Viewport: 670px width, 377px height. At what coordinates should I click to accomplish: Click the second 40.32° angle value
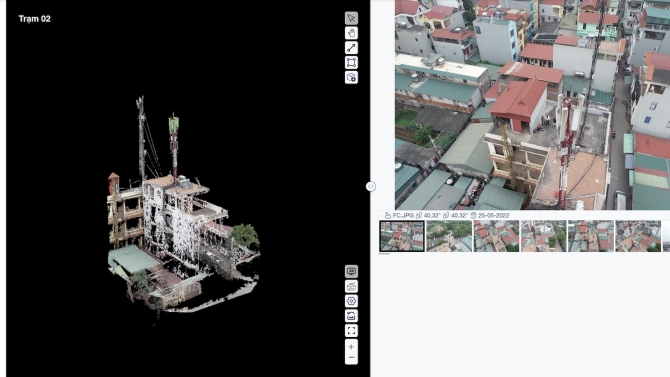point(459,215)
